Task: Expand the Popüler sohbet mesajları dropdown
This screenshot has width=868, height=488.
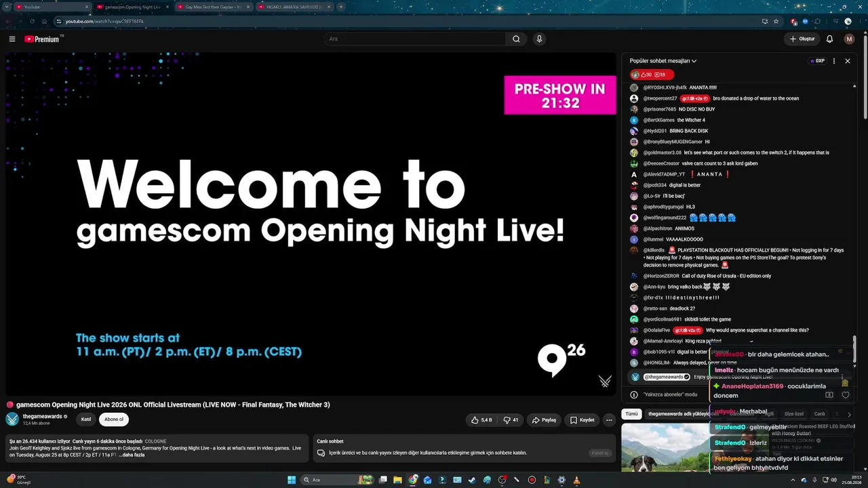Action: click(663, 61)
